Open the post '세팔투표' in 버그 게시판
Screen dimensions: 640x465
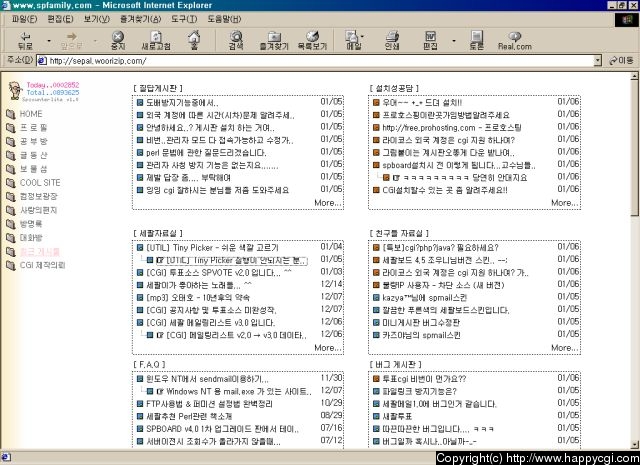point(397,416)
